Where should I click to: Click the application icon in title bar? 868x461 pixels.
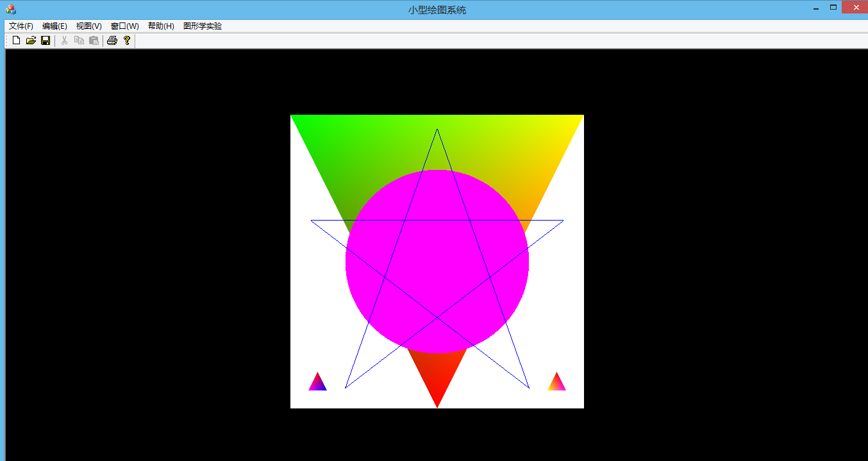tap(10, 9)
